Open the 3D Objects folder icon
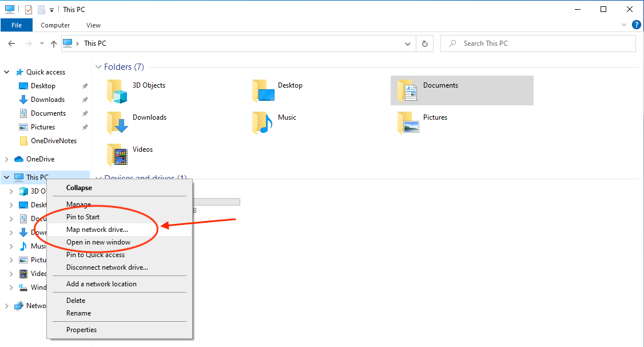This screenshot has width=644, height=347. [117, 90]
